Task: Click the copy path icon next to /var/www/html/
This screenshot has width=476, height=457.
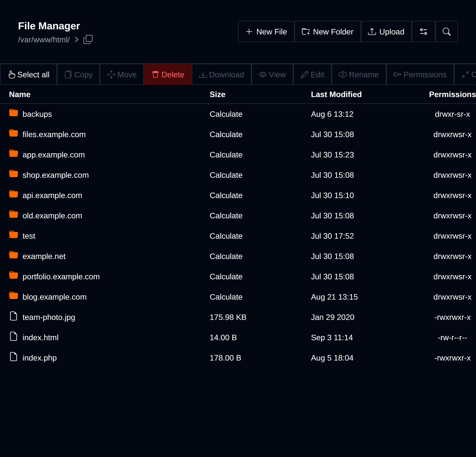Action: coord(88,39)
